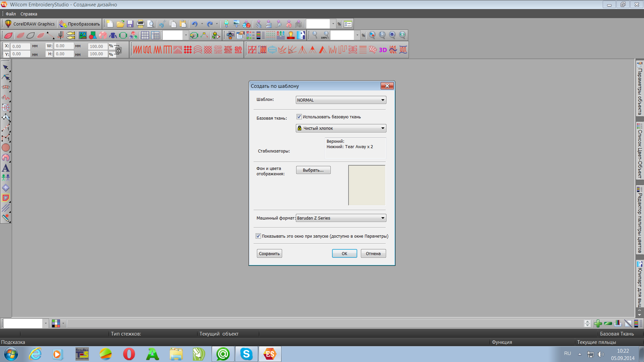Select the arrow Select Object tool
Viewport: 644px width, 362px height.
[x=6, y=67]
